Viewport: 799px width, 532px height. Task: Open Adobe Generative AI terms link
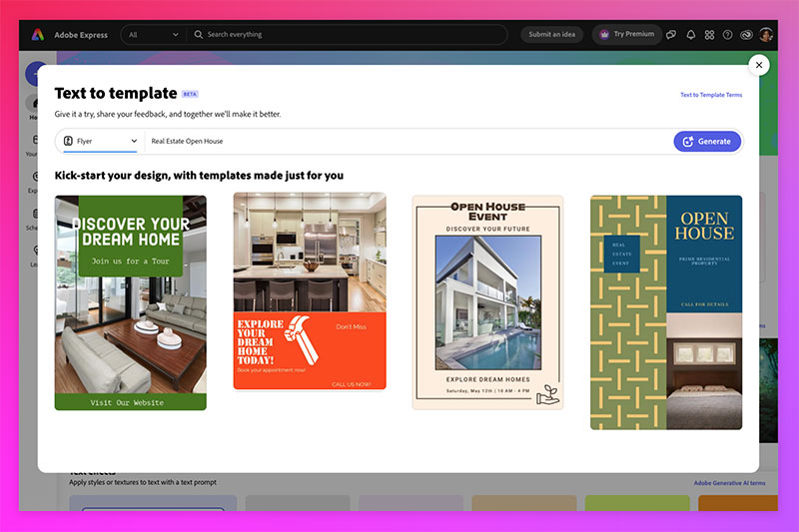pyautogui.click(x=729, y=483)
